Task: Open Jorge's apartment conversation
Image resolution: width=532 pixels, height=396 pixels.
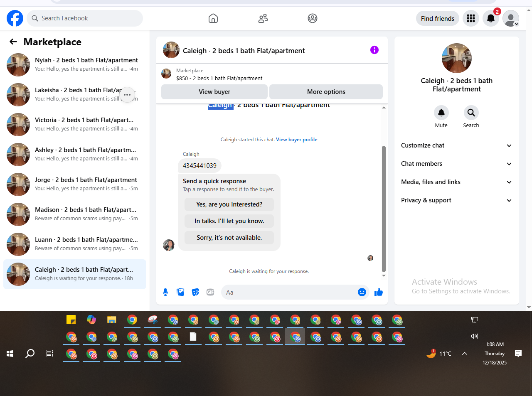Action: [75, 184]
